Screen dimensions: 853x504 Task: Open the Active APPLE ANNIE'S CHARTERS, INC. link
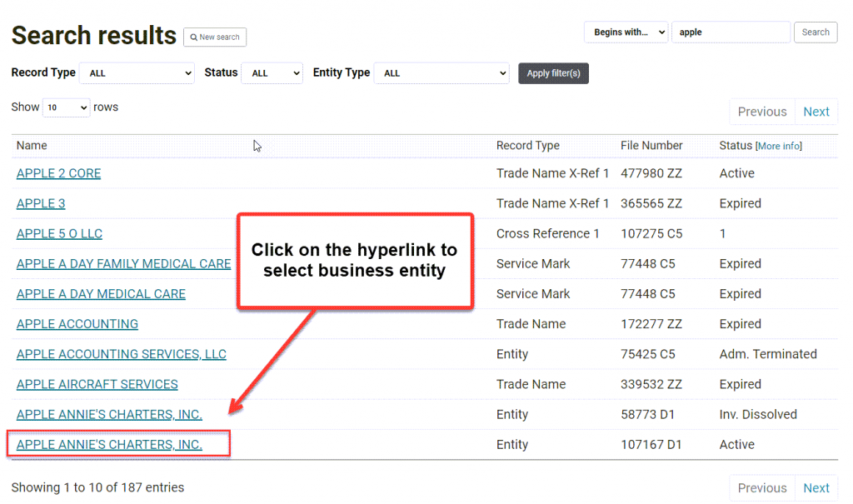pyautogui.click(x=109, y=445)
